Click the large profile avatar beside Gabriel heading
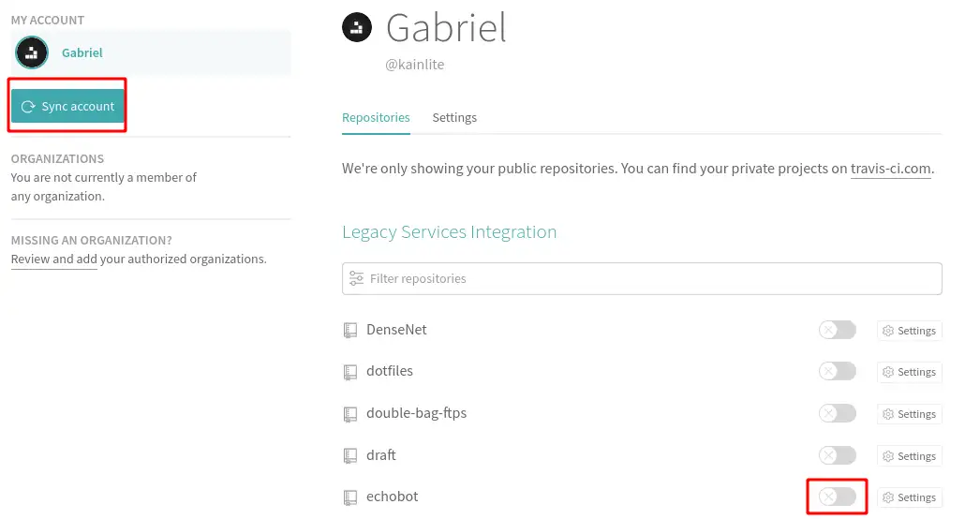This screenshot has height=519, width=980. point(357,27)
